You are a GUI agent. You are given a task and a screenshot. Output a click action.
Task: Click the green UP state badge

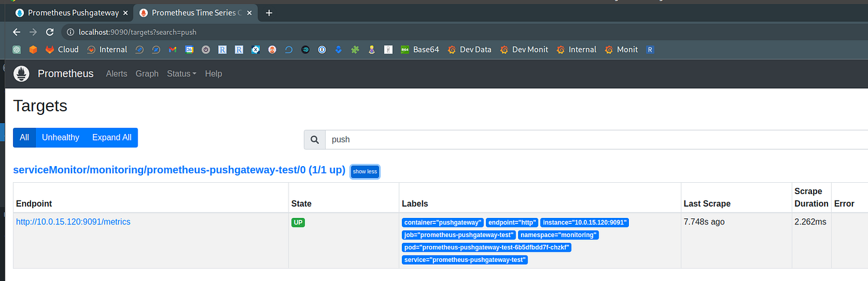tap(297, 223)
